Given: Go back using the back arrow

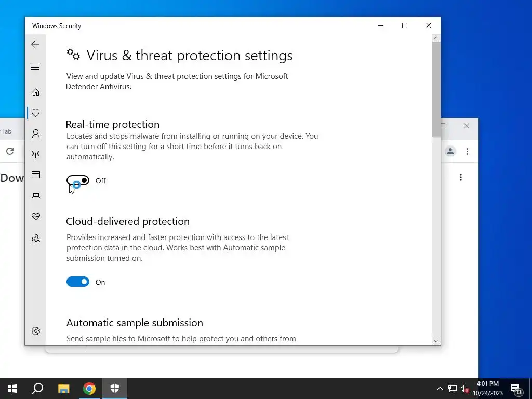Looking at the screenshot, I should tap(35, 44).
